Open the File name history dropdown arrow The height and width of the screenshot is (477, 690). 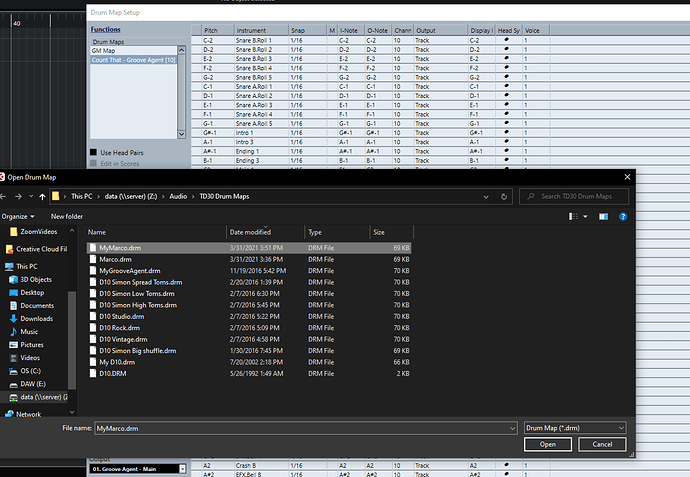click(512, 428)
